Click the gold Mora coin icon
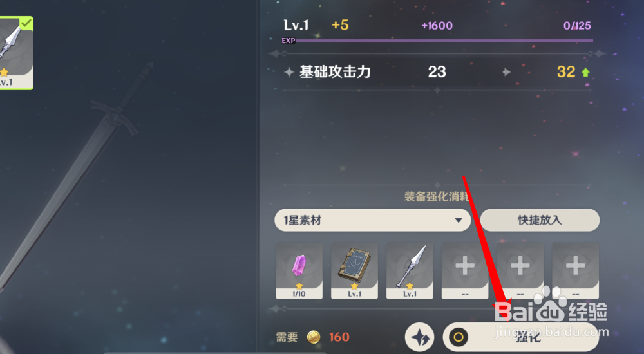 pyautogui.click(x=314, y=337)
